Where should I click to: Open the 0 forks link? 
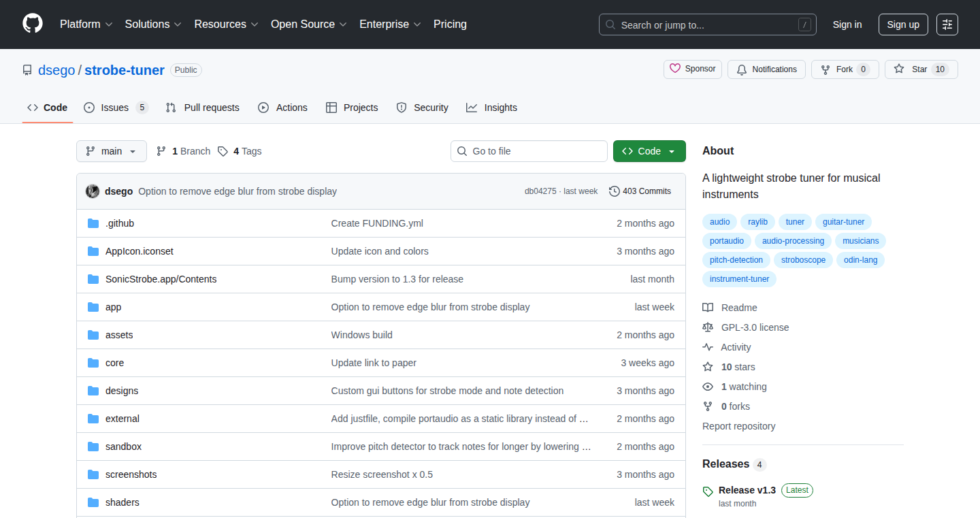click(726, 406)
